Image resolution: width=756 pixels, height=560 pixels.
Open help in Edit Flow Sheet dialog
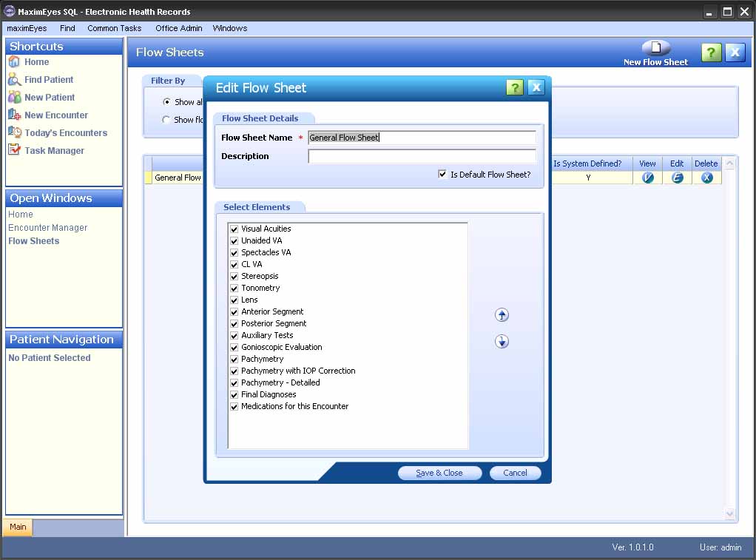click(514, 87)
